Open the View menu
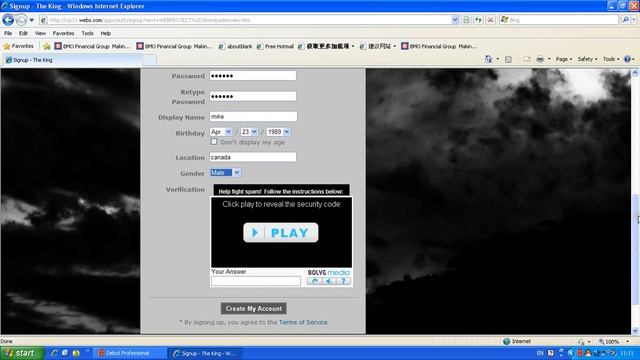The width and height of the screenshot is (640, 360). tap(40, 33)
